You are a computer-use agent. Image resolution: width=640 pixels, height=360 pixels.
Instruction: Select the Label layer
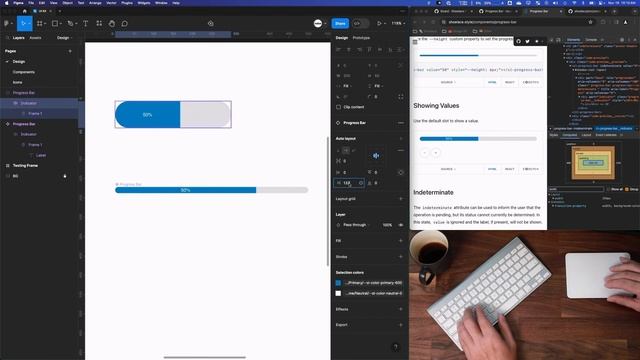41,155
